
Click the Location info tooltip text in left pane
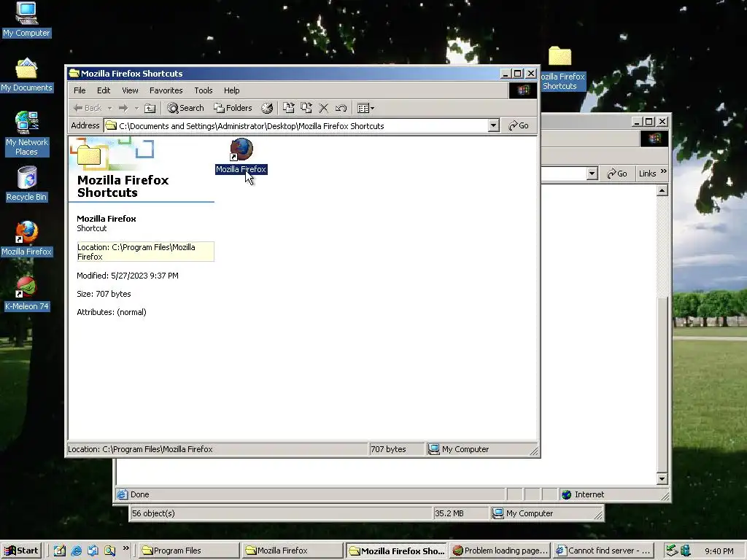click(x=145, y=252)
